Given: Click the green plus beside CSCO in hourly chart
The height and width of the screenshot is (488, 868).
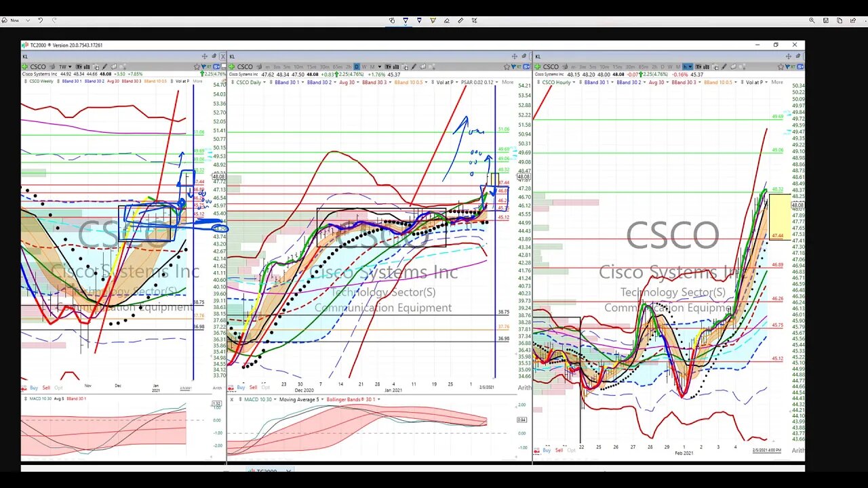Looking at the screenshot, I should (x=538, y=66).
